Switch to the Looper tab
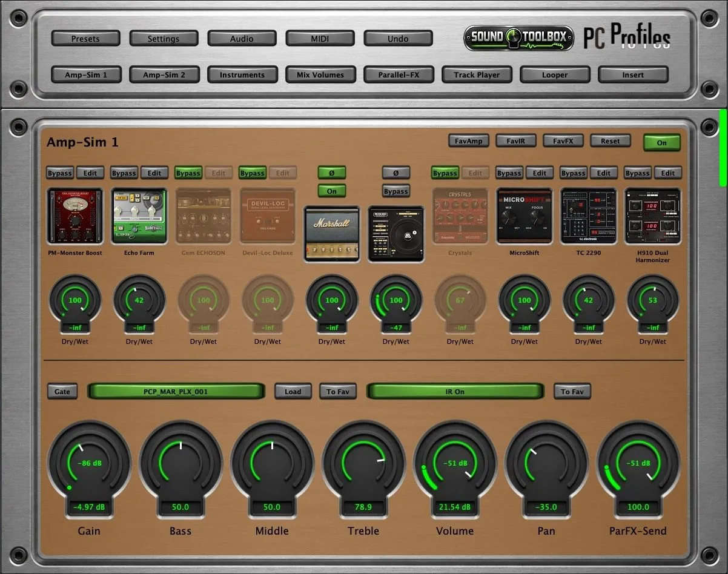 555,75
